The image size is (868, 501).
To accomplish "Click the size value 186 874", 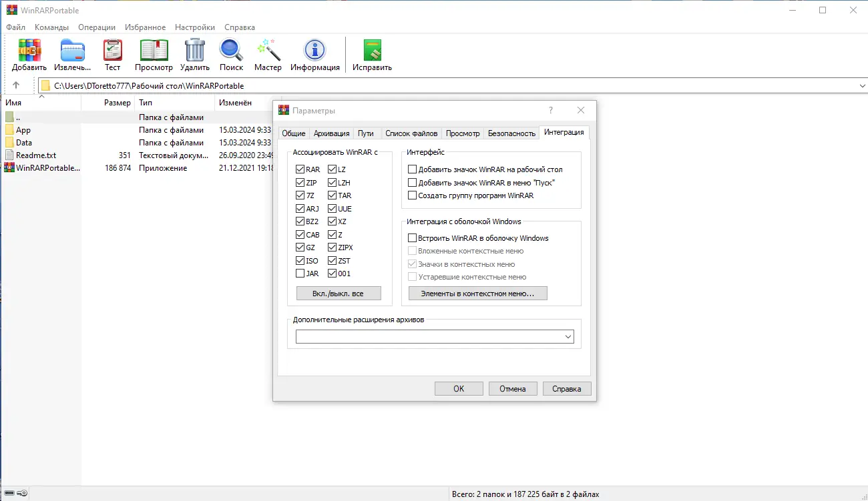I will pyautogui.click(x=118, y=168).
